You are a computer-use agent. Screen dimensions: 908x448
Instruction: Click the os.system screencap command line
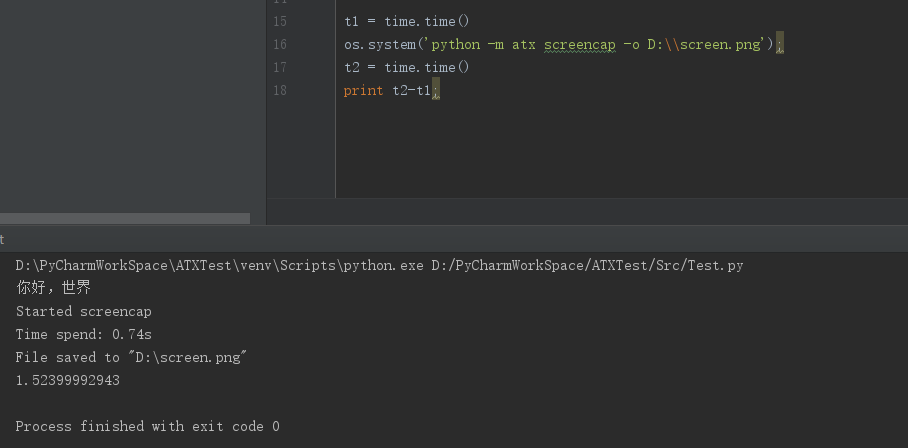[563, 45]
